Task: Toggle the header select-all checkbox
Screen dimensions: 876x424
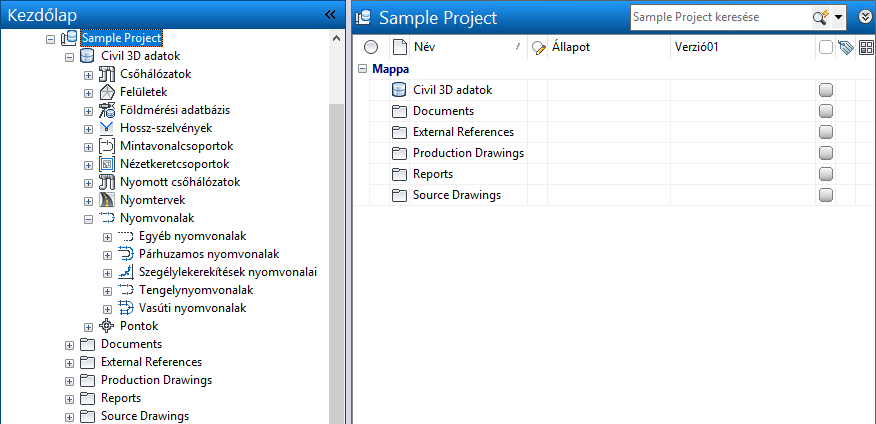Action: tap(825, 47)
